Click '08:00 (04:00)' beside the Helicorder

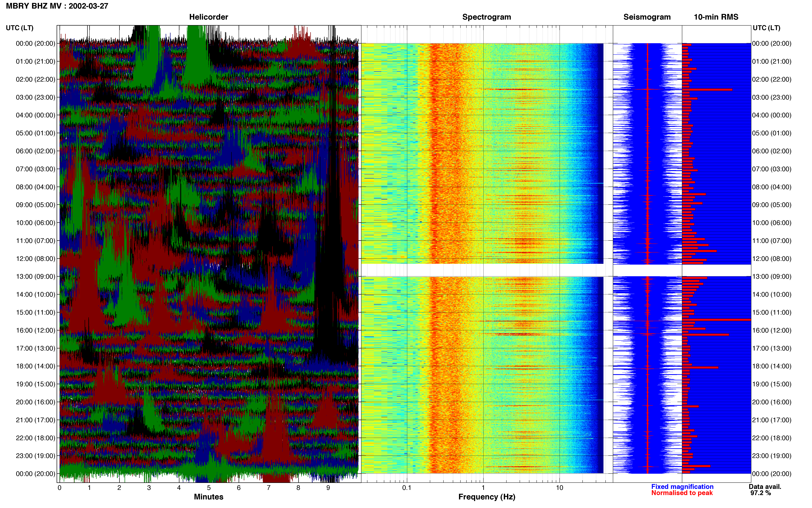(x=36, y=187)
